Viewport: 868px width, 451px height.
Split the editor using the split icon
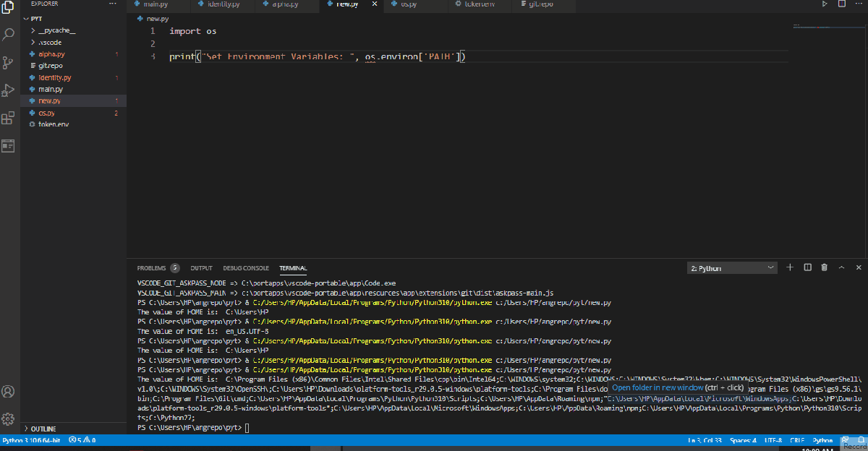pos(841,4)
